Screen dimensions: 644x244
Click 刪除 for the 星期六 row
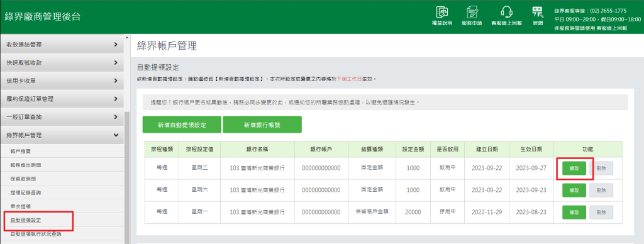click(x=601, y=190)
